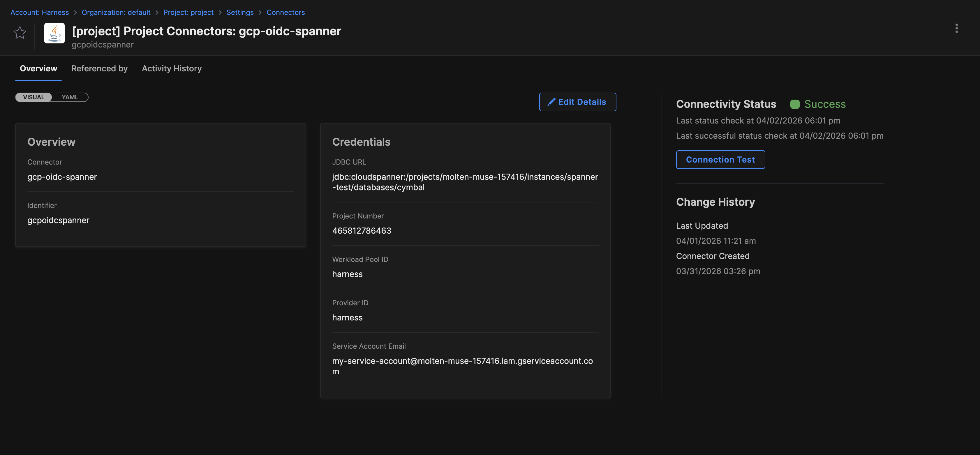This screenshot has width=980, height=455.
Task: Click identifier value gcpoidcspanner in Overview card
Action: coord(58,220)
